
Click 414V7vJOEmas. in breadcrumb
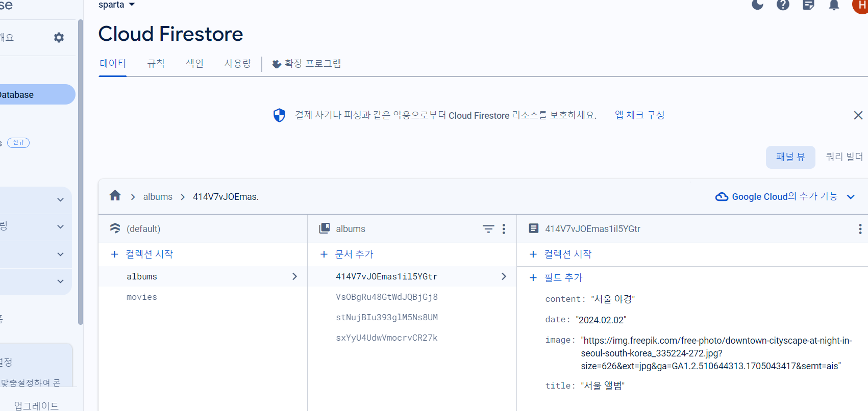coord(226,197)
